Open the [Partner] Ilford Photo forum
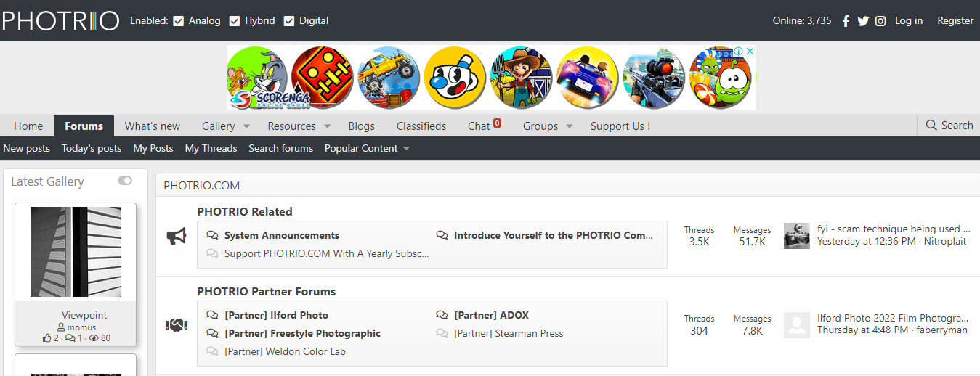 click(276, 315)
